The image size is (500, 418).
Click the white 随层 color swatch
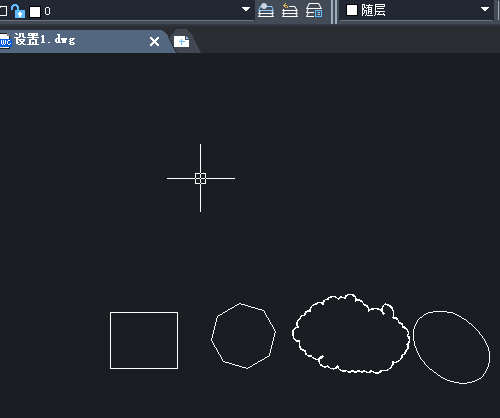352,10
